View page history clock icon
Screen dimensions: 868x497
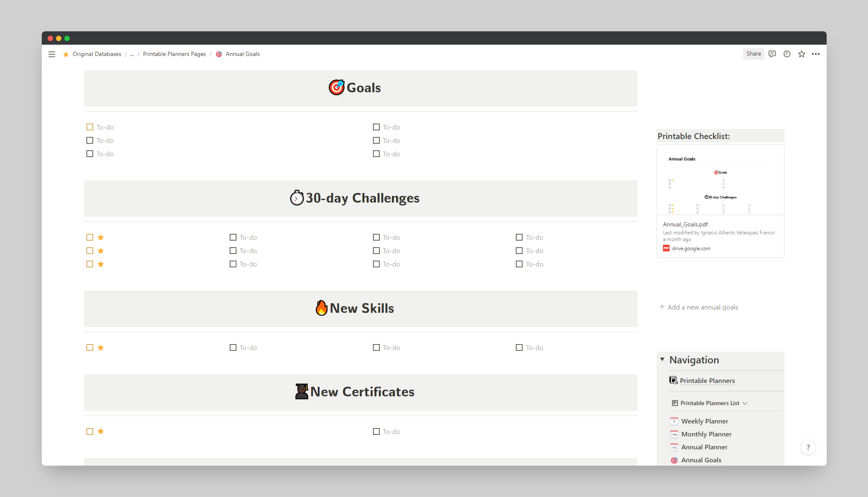tap(787, 54)
